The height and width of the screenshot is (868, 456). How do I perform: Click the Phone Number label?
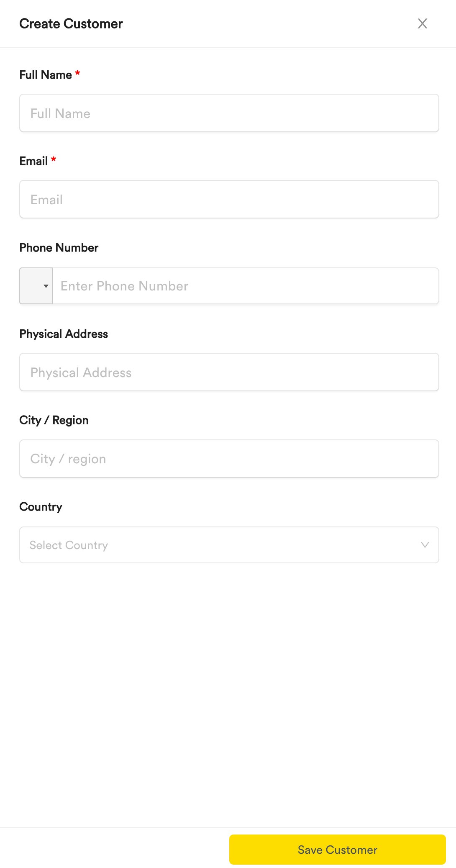tap(59, 248)
